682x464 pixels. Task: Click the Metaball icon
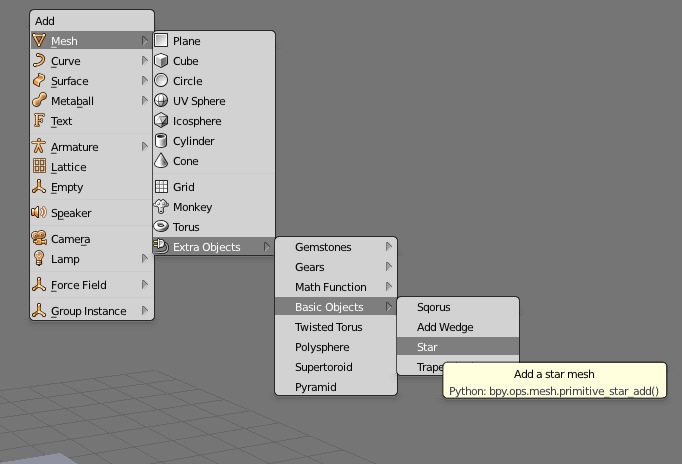tap(39, 100)
